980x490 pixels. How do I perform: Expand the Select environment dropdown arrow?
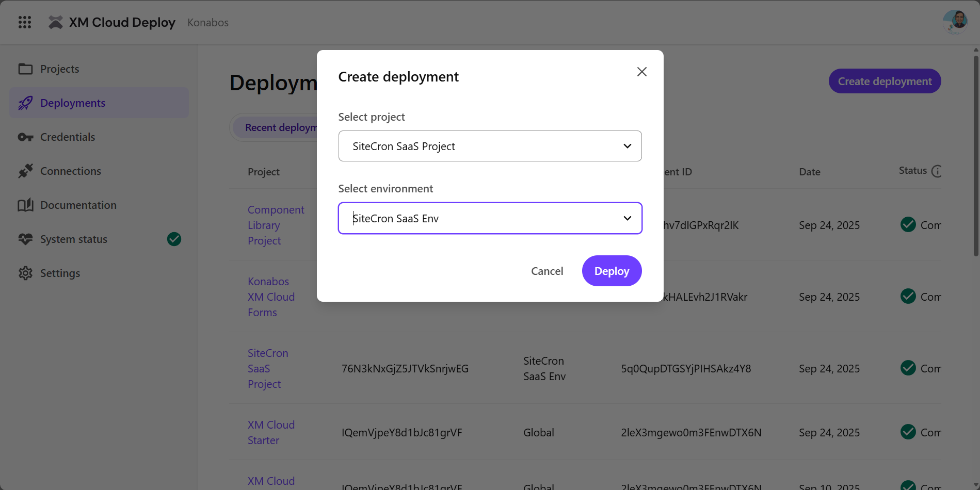coord(627,218)
